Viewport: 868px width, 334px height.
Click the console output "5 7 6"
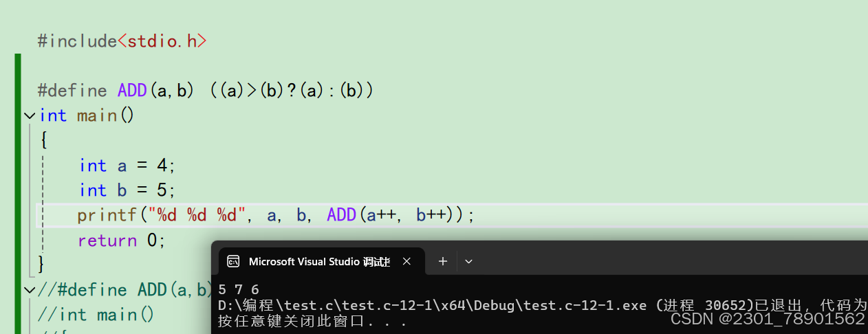pos(238,290)
